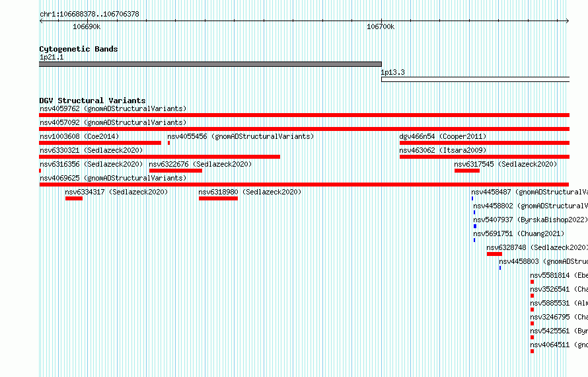Select nsv6330321 (Sedlazeck2020) label

click(91, 150)
